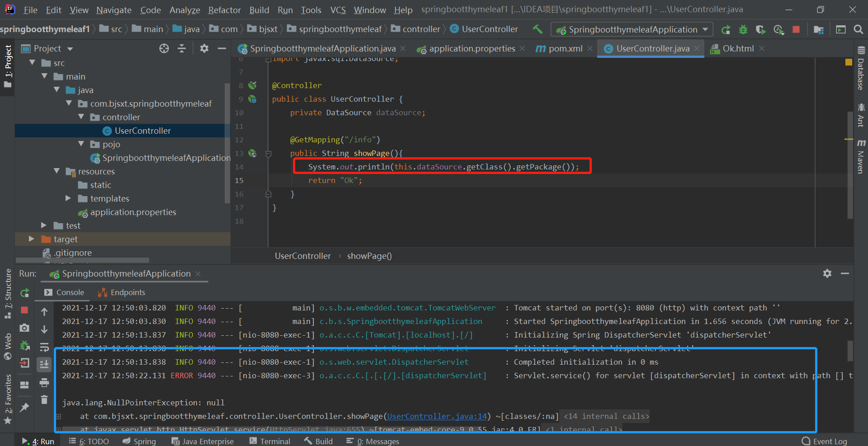Open Search Everywhere magnifier icon
This screenshot has height=446, width=868.
[x=858, y=29]
